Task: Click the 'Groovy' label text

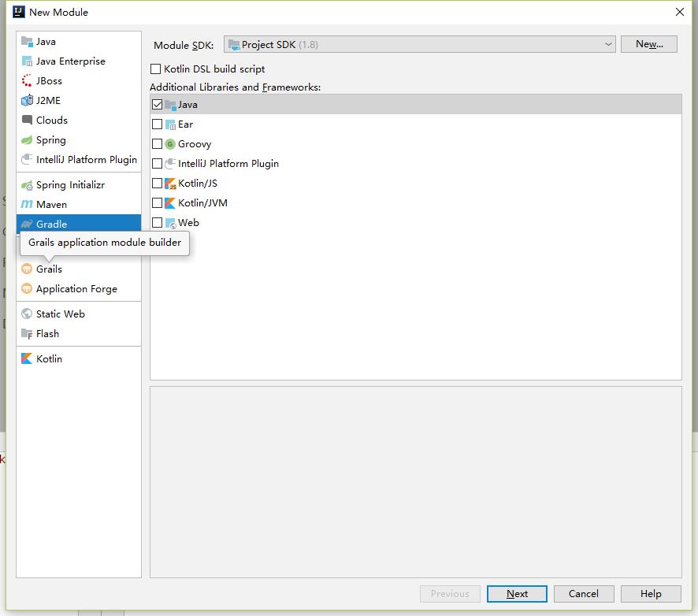Action: click(x=195, y=144)
